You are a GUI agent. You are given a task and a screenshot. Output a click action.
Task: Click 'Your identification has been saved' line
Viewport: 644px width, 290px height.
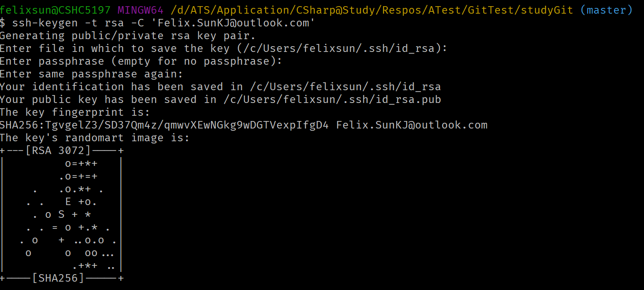pos(220,87)
